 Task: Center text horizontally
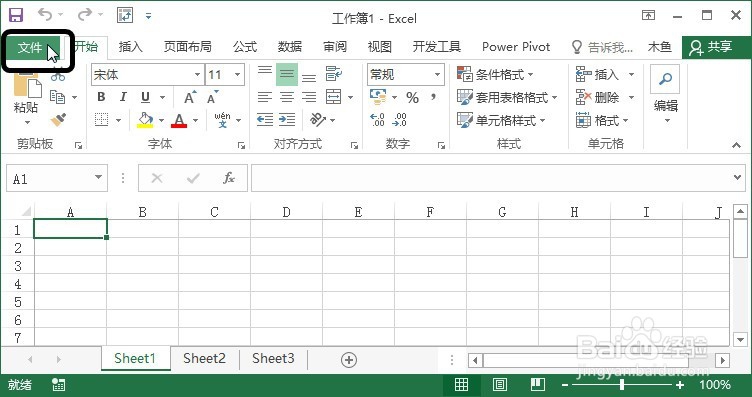[287, 97]
